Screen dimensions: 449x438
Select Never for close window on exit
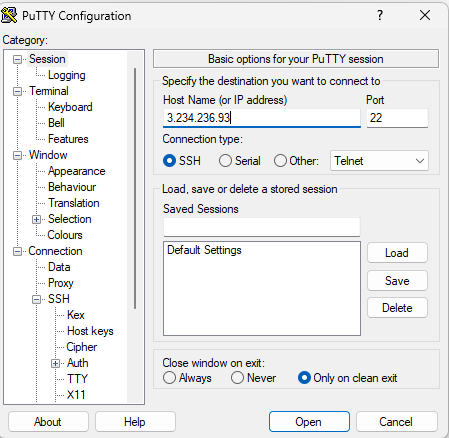pyautogui.click(x=237, y=378)
